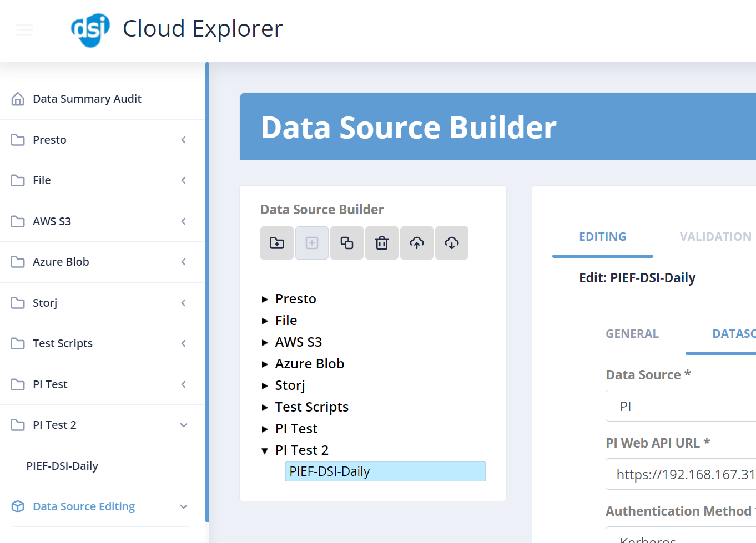Expand AWS S3 triangle in builder tree

coord(265,343)
